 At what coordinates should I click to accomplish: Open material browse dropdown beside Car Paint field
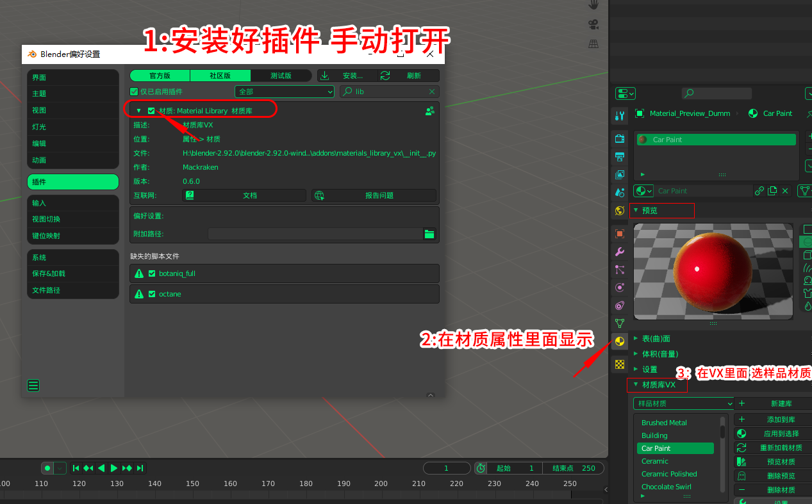pos(643,191)
